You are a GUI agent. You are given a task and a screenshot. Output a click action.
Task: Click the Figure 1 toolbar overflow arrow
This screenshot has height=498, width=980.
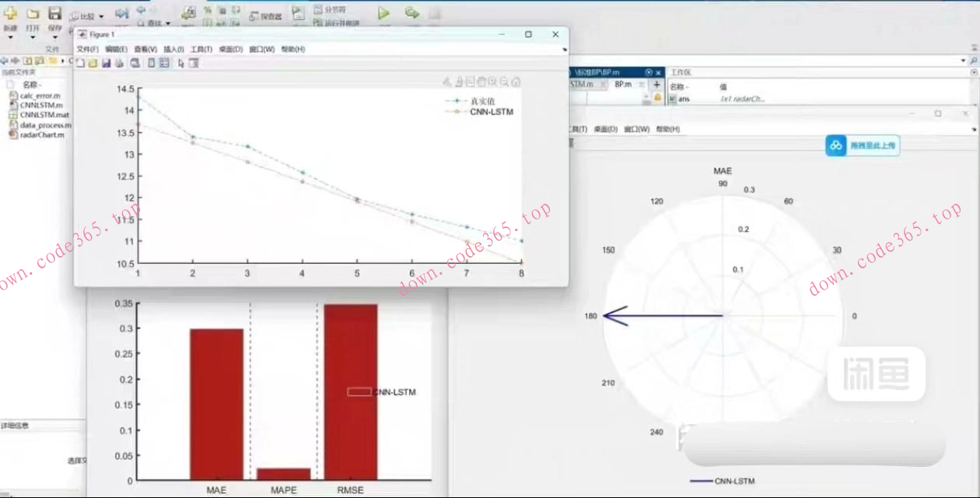[x=564, y=49]
